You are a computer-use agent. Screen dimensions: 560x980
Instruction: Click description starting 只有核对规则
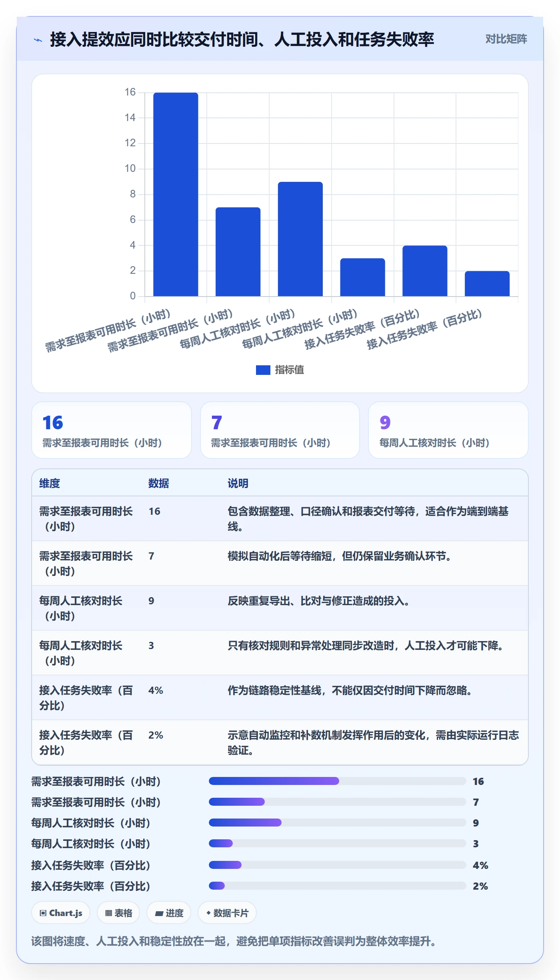click(x=366, y=645)
